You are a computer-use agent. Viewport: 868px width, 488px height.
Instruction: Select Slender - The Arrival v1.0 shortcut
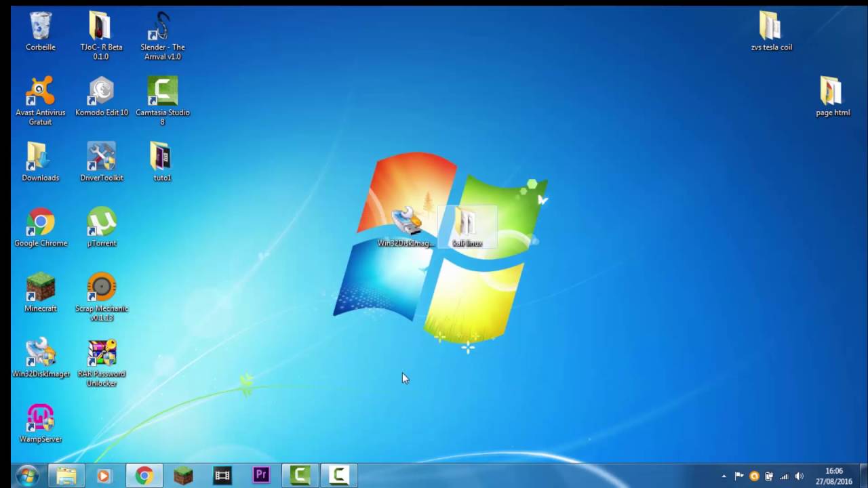[x=162, y=36]
